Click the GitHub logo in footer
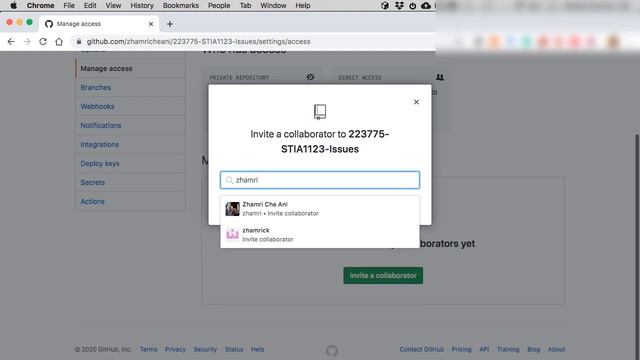640x360 pixels. pos(332,351)
